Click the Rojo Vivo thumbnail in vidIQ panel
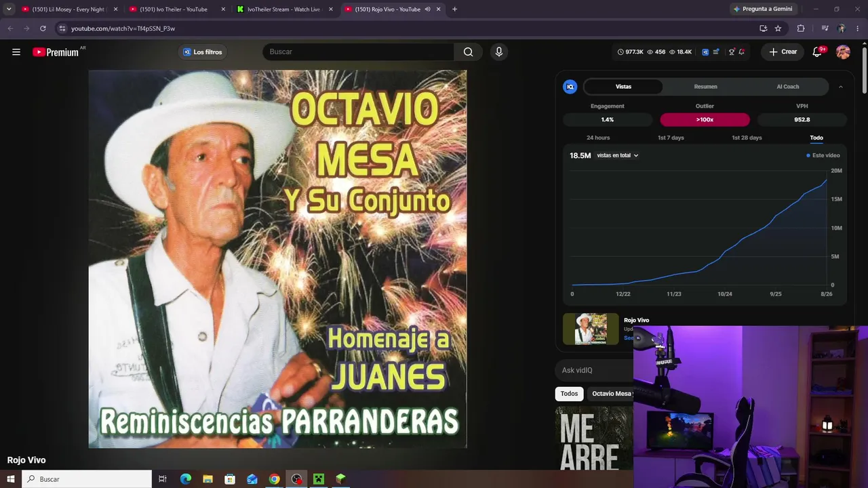This screenshot has height=488, width=868. pyautogui.click(x=591, y=329)
